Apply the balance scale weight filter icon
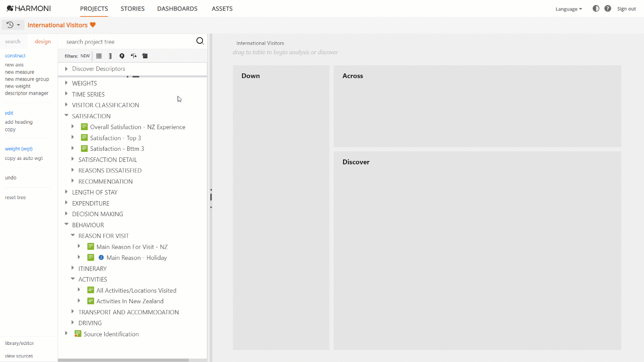This screenshot has width=644, height=362. (x=133, y=56)
